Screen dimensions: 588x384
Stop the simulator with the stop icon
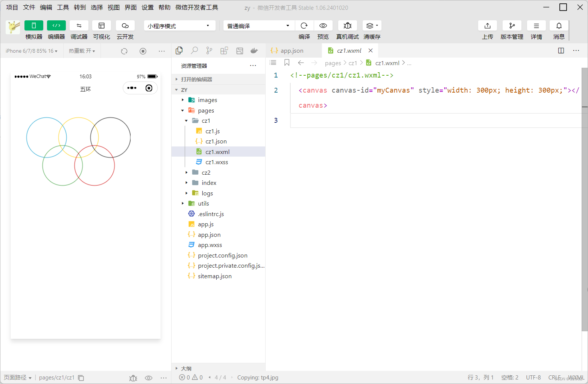pyautogui.click(x=143, y=51)
